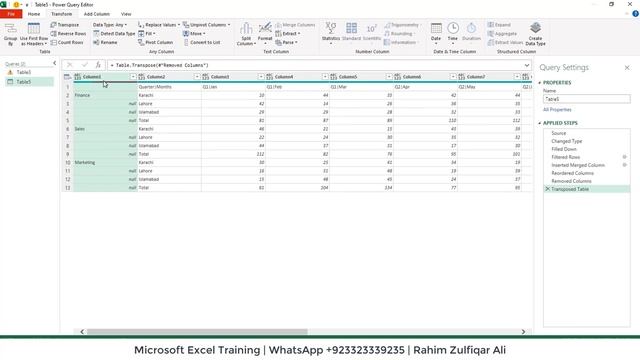The height and width of the screenshot is (360, 640).
Task: Select the Column6 header
Action: 425,77
